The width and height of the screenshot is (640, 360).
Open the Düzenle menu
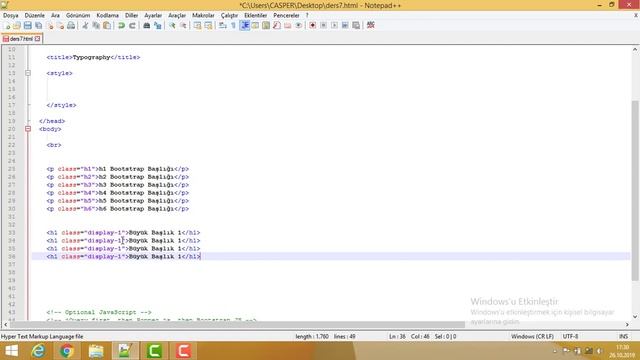(x=34, y=15)
